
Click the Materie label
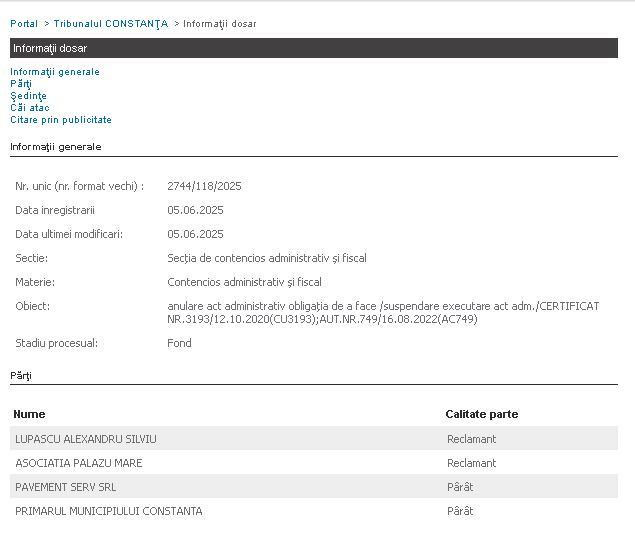tap(35, 282)
